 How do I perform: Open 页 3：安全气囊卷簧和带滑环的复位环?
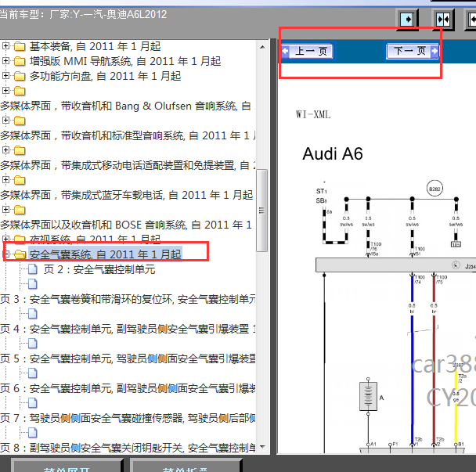pos(128,299)
